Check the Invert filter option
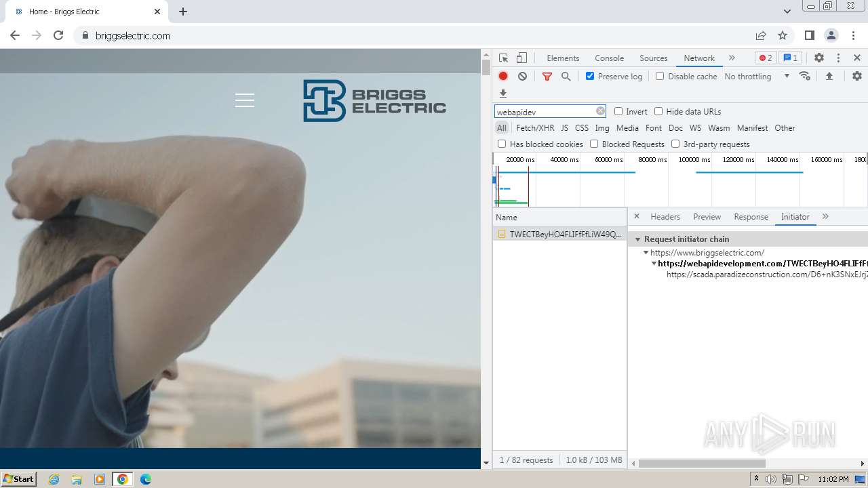This screenshot has width=868, height=488. click(x=618, y=111)
